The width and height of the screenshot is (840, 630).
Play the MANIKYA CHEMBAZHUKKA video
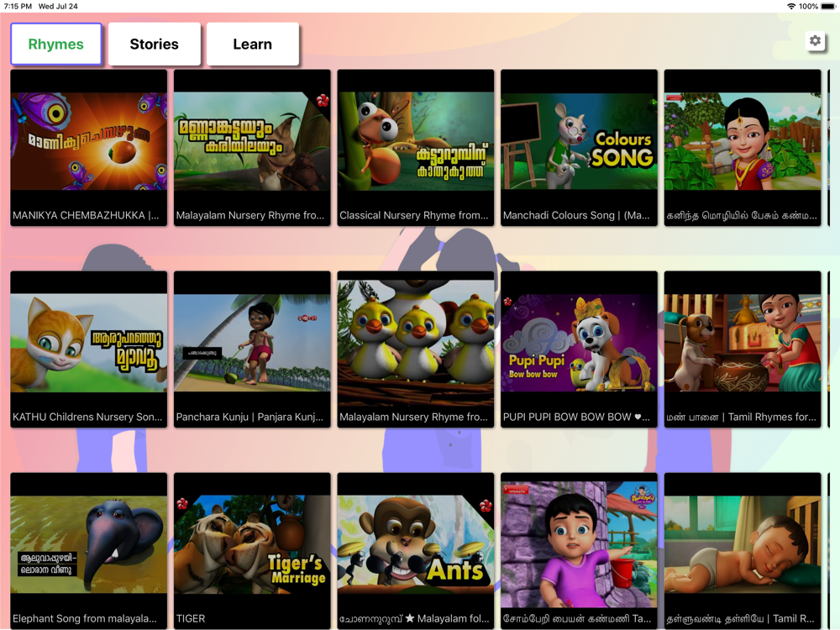(x=89, y=148)
